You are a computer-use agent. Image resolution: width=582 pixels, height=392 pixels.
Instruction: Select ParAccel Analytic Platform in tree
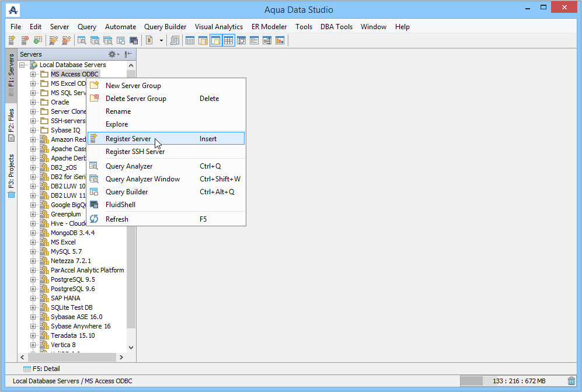[87, 270]
